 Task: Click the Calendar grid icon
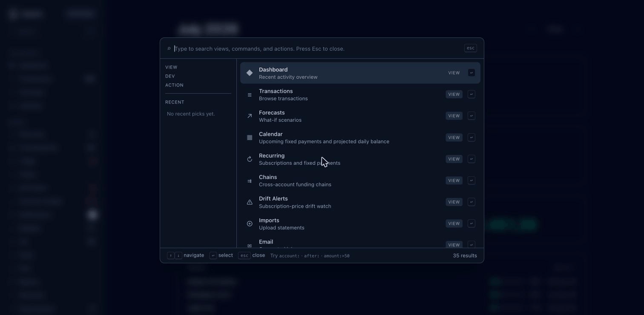[250, 137]
